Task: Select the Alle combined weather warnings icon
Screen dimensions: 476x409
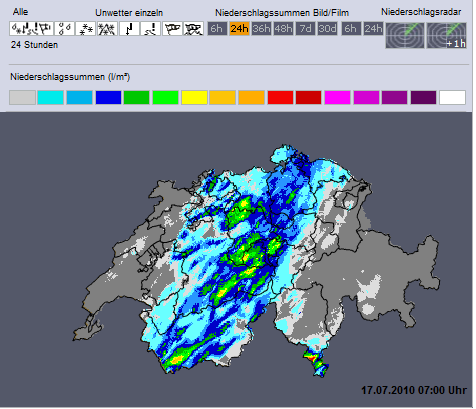Action: (31, 29)
